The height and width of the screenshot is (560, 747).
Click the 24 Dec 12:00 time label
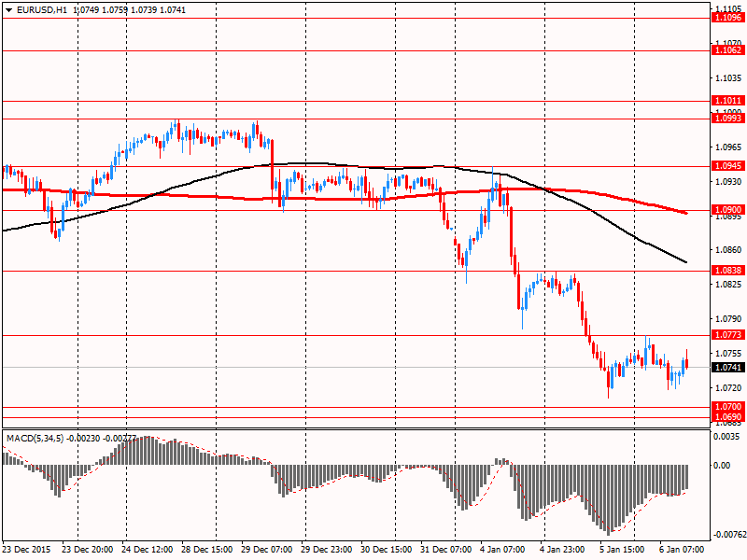click(147, 549)
